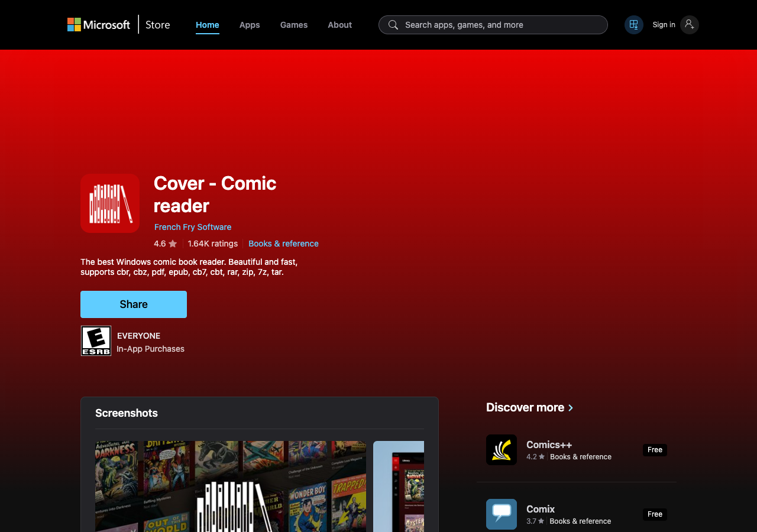The height and width of the screenshot is (532, 757).
Task: Open the installed apps grid icon
Action: coord(633,25)
